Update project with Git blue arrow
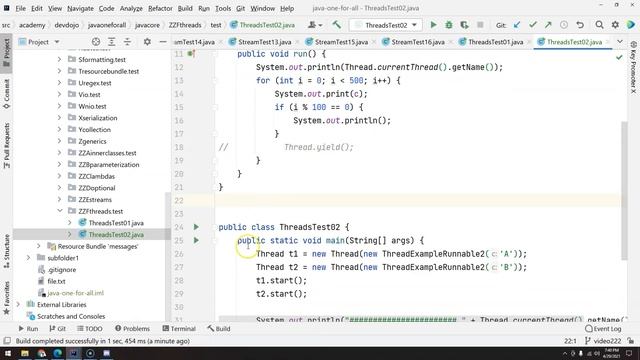 pos(517,25)
